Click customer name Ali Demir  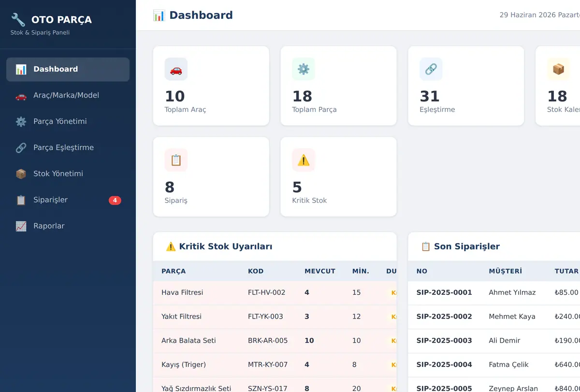click(x=505, y=340)
